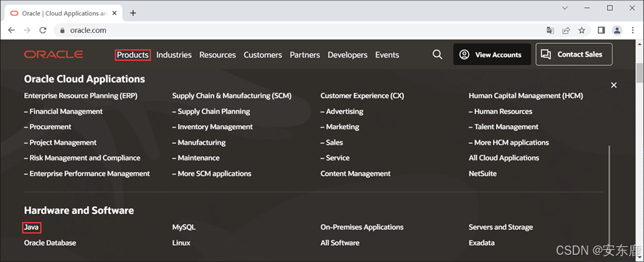This screenshot has height=262, width=644.
Task: Click the Contact Sales button
Action: tap(574, 54)
